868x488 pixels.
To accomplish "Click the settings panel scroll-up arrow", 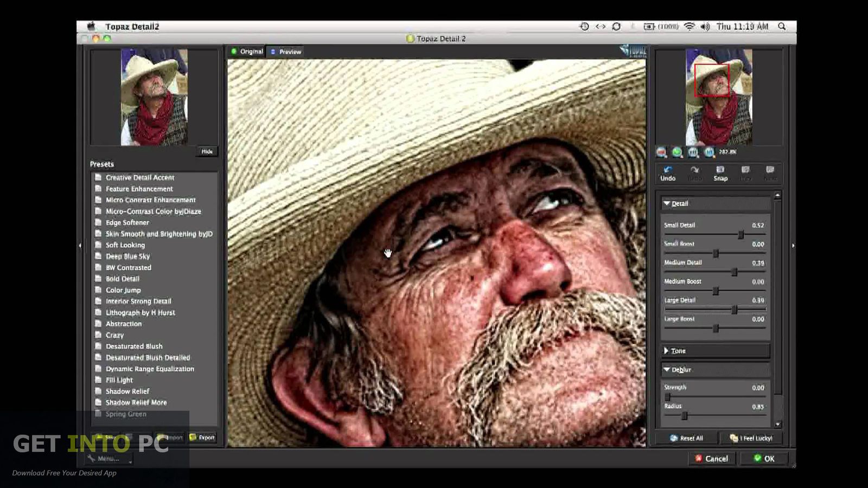I will pos(778,195).
